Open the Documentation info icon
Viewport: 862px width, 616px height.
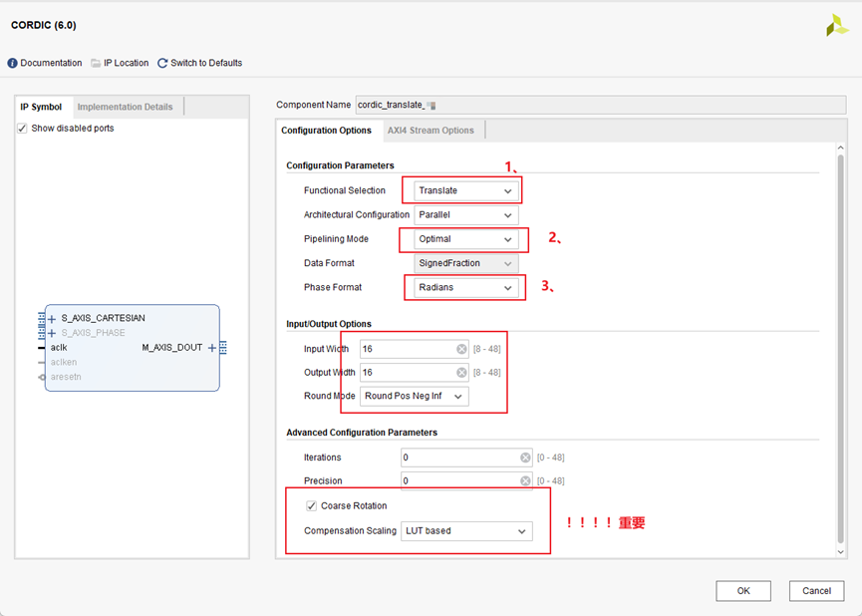pyautogui.click(x=12, y=63)
